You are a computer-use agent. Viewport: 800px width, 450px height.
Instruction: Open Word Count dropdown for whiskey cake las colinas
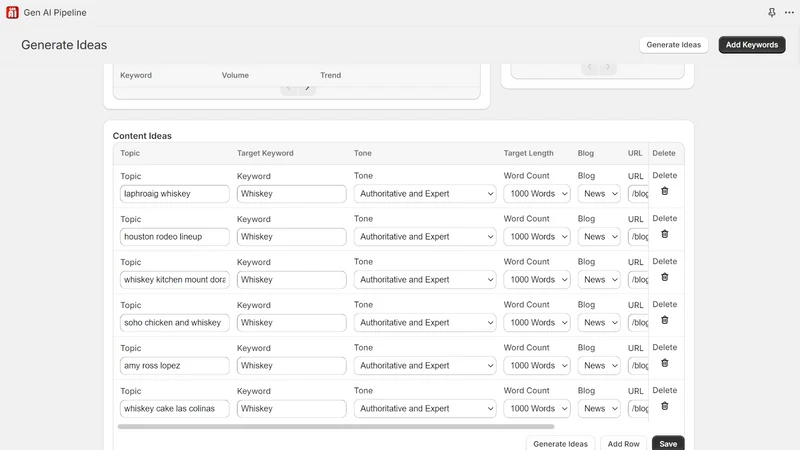coord(537,408)
